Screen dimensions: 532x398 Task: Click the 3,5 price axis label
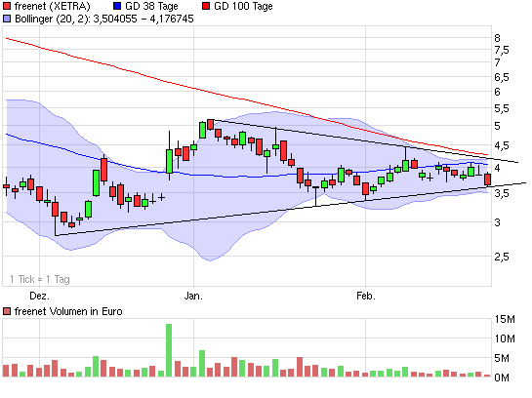[502, 193]
